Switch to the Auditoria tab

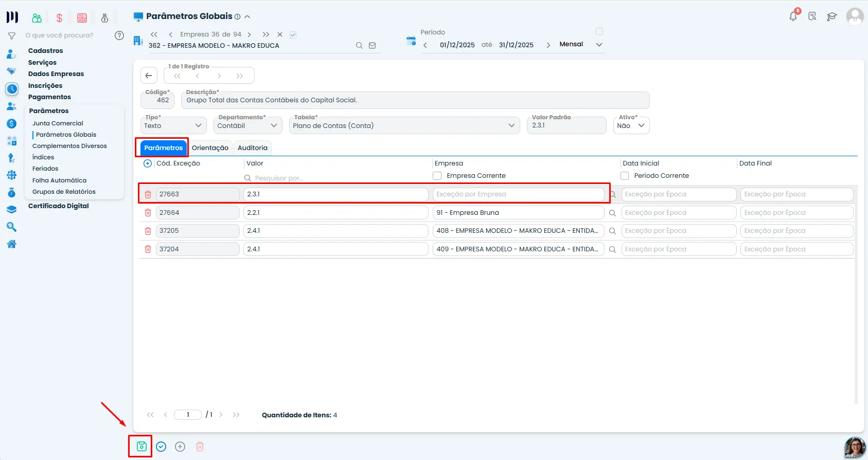(253, 148)
